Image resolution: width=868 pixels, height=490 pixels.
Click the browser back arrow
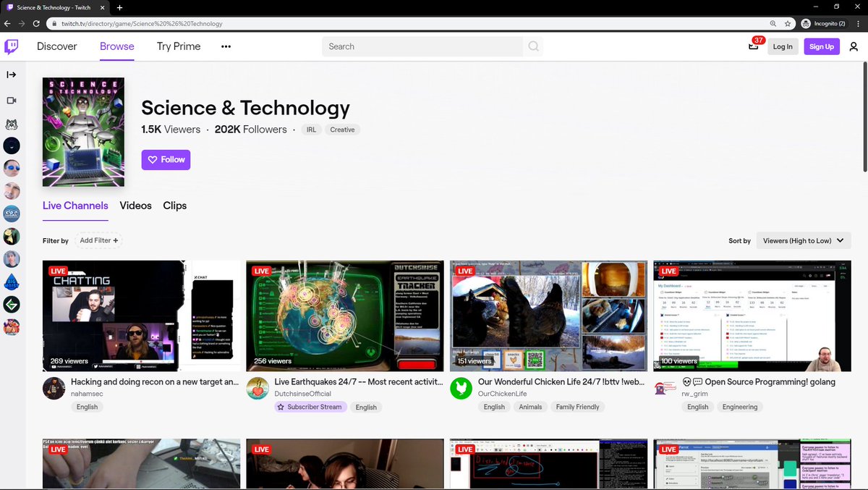(7, 23)
